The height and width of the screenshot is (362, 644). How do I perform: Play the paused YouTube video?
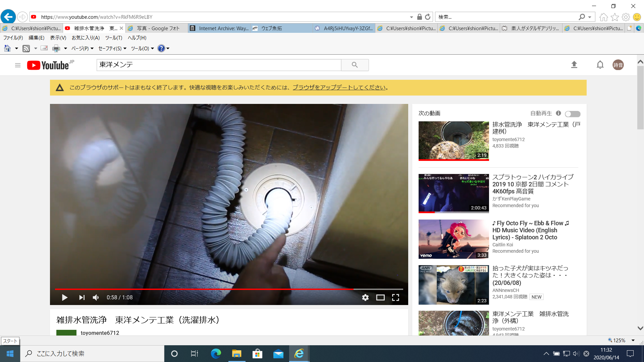click(65, 297)
